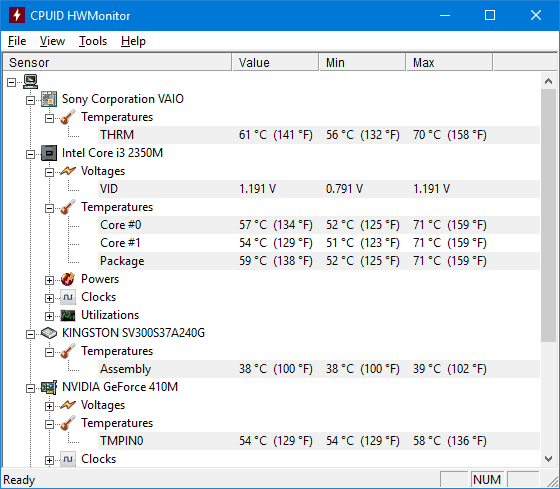Select the Kingston SSD drive icon
This screenshot has width=560, height=489.
pyautogui.click(x=49, y=333)
